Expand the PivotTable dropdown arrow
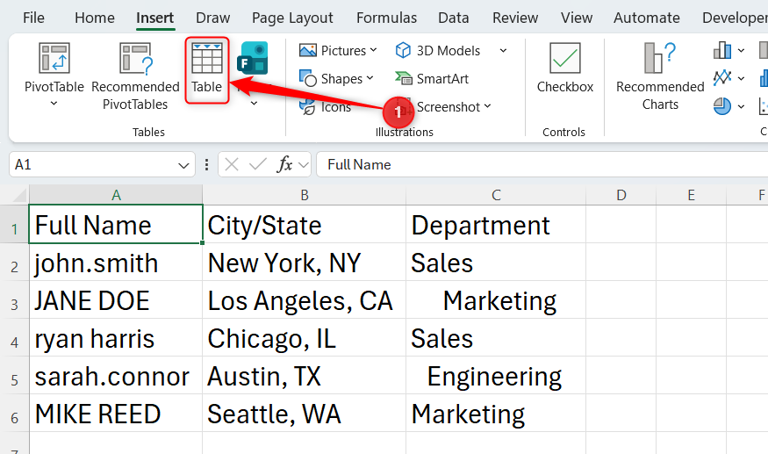 coord(54,103)
